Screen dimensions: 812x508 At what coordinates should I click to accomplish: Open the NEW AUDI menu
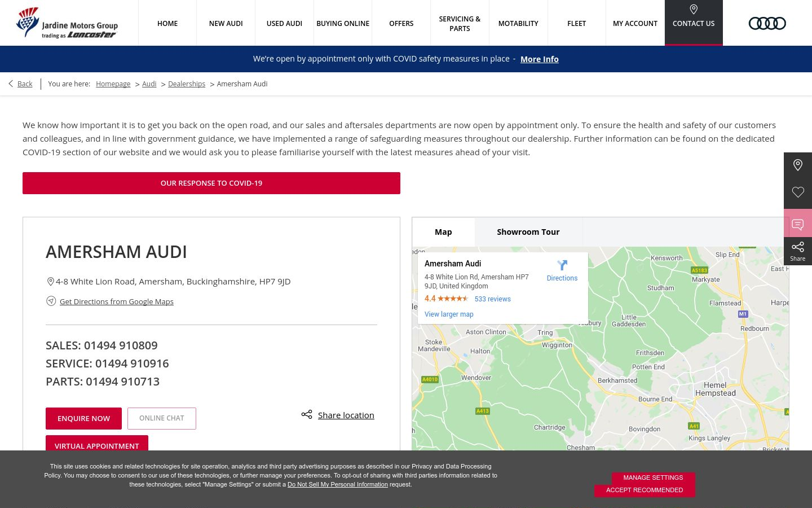click(x=226, y=23)
